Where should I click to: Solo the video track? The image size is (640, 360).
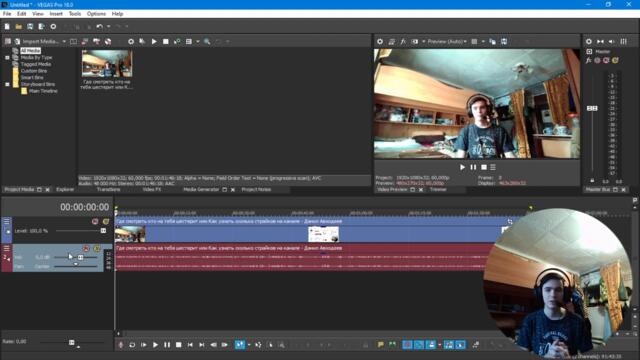click(x=106, y=222)
